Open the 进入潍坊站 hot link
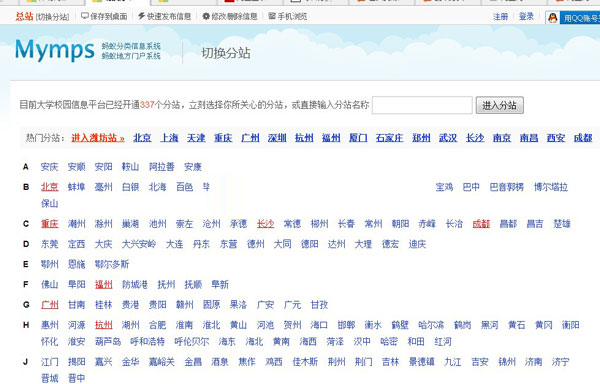Viewport: 600px width, 384px height. pos(98,138)
